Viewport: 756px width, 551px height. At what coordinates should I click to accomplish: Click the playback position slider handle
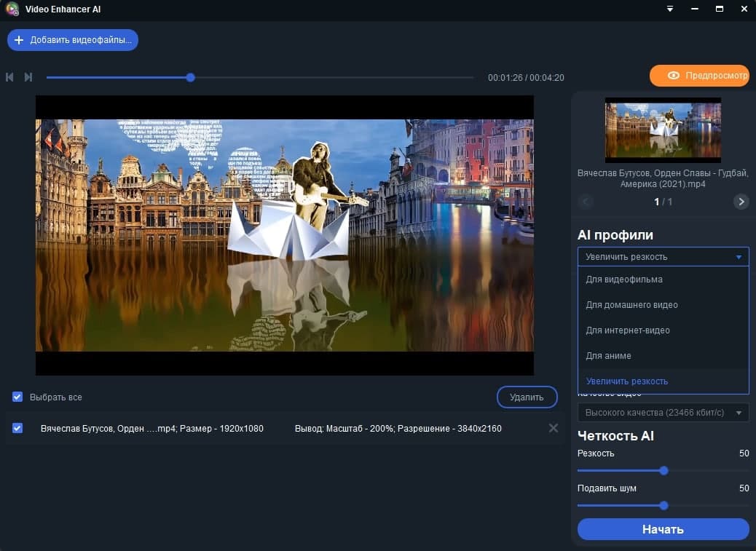pos(190,78)
